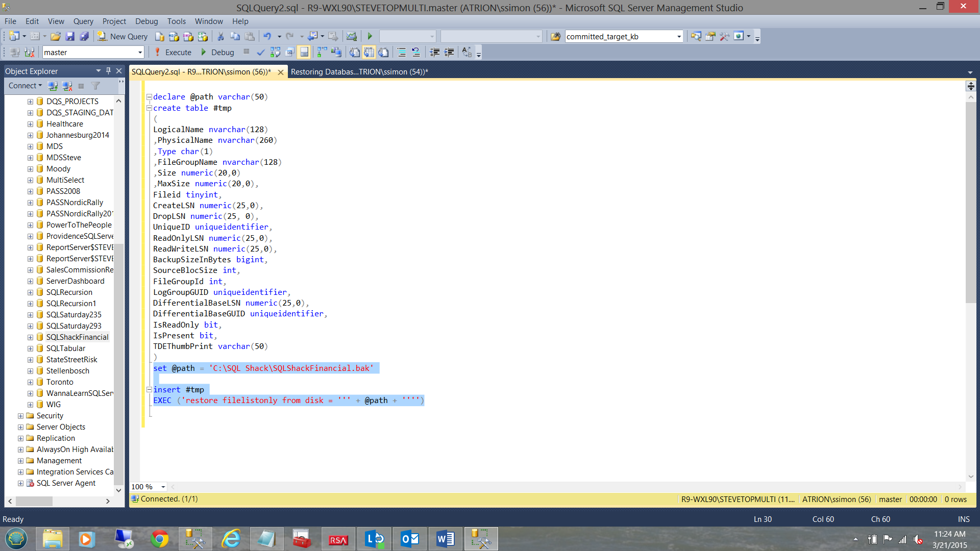Click the Open File folder icon

click(56, 36)
